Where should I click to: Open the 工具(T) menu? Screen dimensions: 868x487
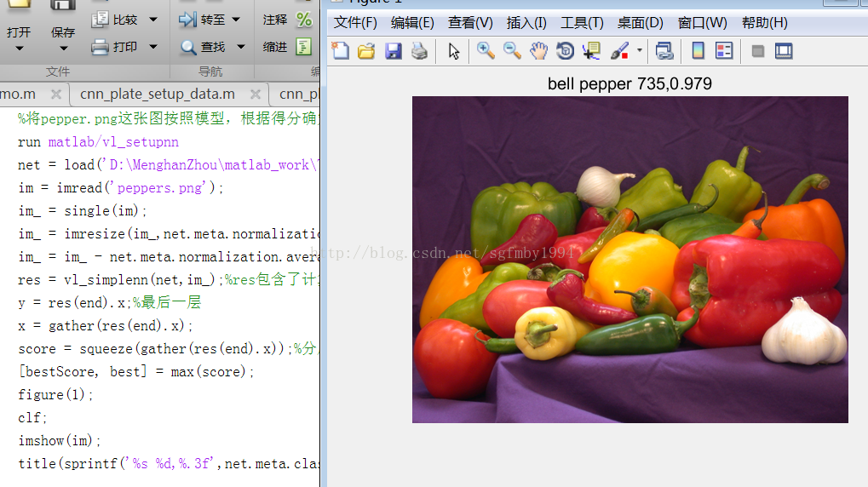click(583, 23)
